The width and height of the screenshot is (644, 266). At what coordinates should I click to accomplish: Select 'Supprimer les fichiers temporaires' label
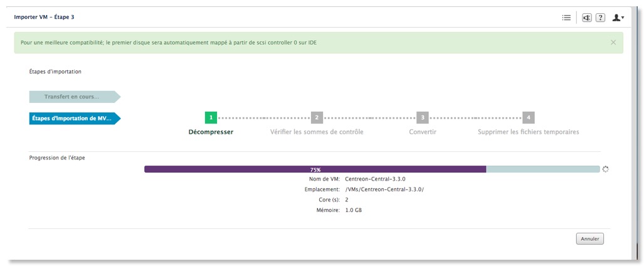pyautogui.click(x=529, y=132)
